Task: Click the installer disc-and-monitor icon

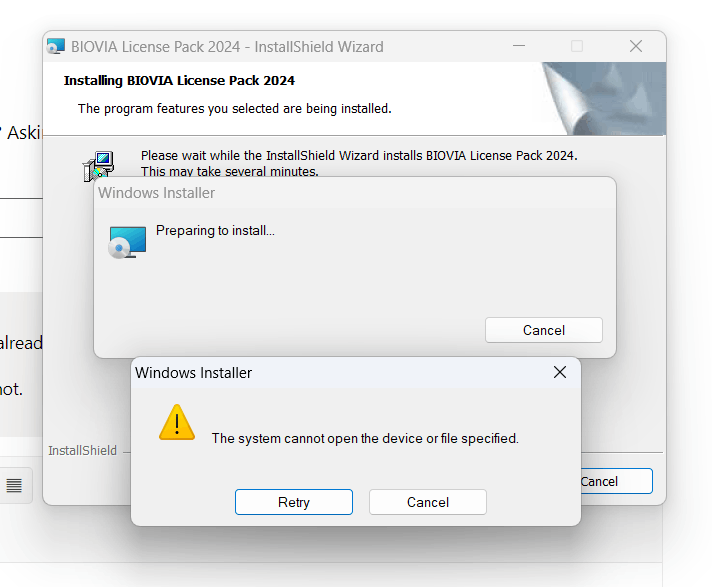Action: (127, 242)
